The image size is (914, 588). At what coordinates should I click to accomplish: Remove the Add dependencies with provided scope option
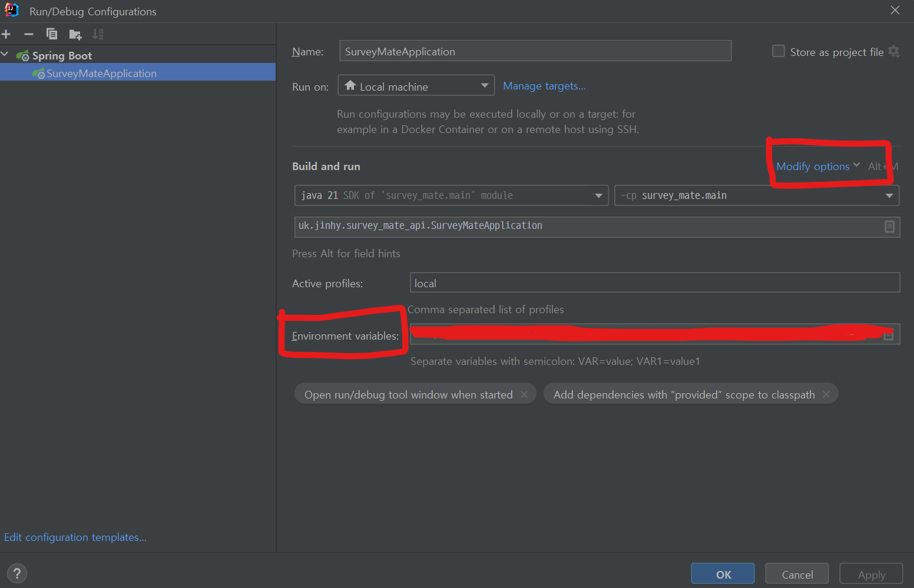tap(826, 394)
